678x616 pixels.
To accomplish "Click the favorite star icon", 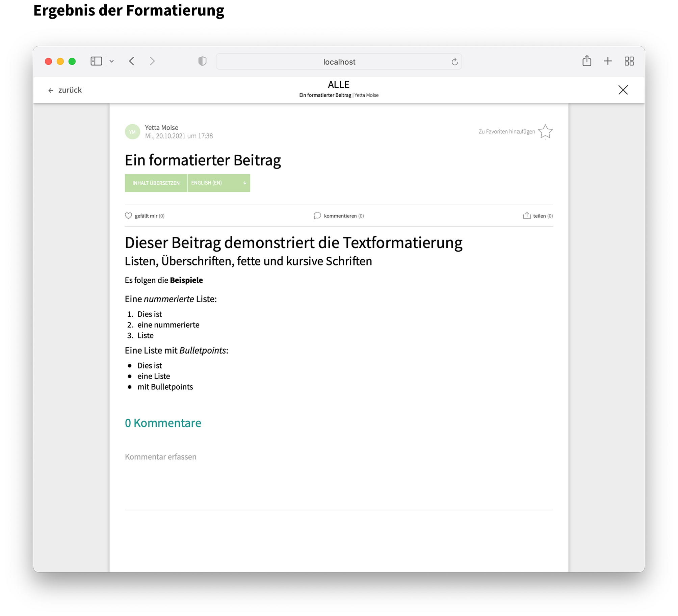I will 545,131.
